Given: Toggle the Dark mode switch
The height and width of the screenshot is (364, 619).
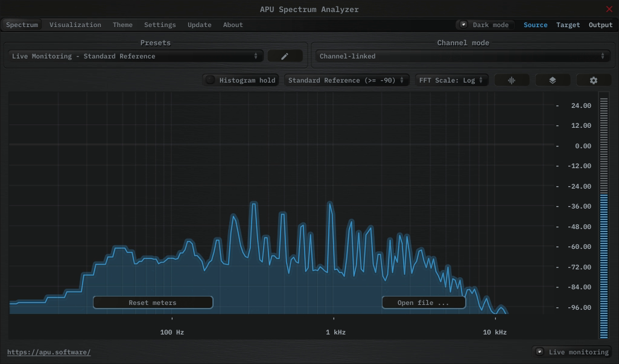Looking at the screenshot, I should click(464, 25).
